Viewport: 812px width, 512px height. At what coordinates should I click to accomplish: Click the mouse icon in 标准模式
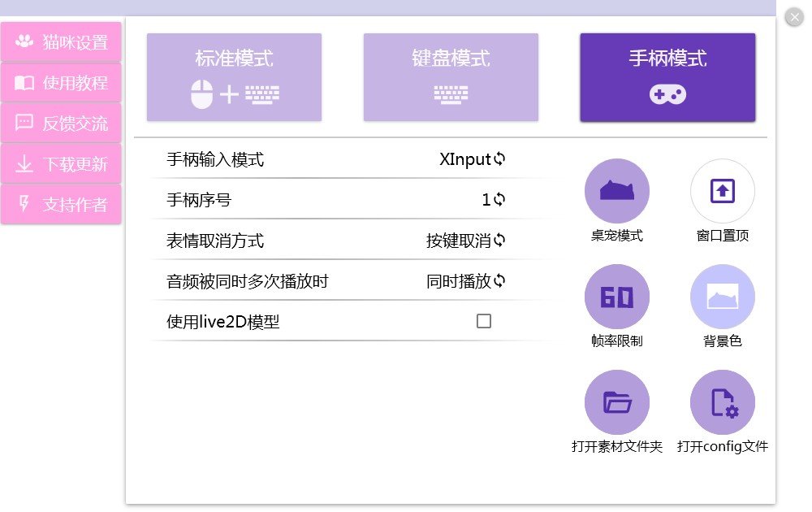(x=202, y=95)
